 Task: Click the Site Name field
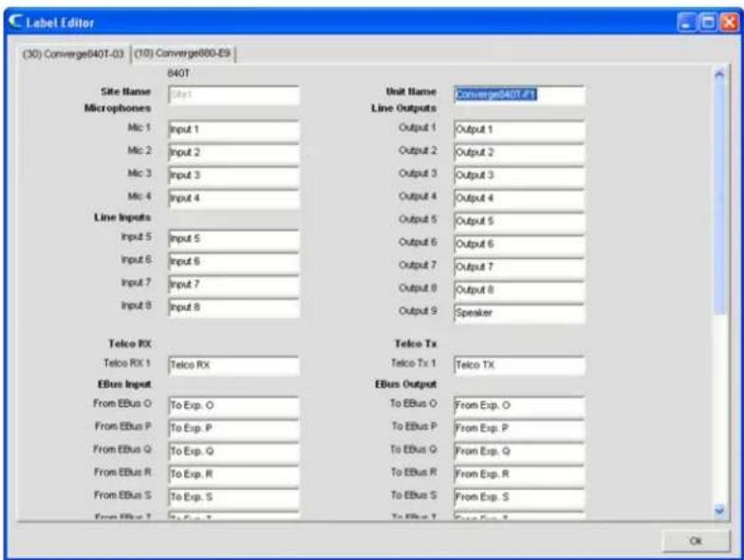tap(233, 95)
